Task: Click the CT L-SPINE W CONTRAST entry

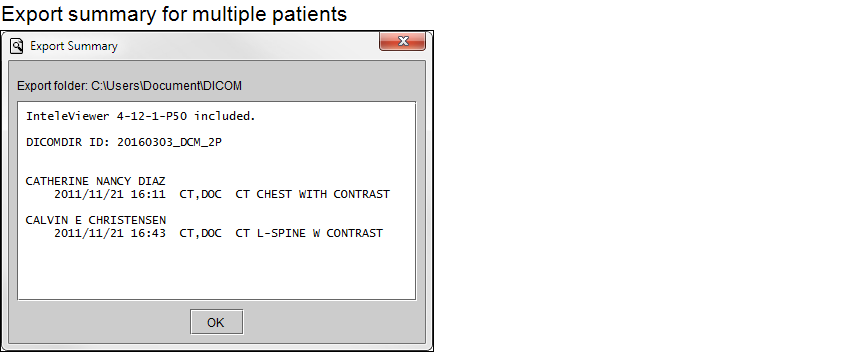Action: pyautogui.click(x=309, y=233)
